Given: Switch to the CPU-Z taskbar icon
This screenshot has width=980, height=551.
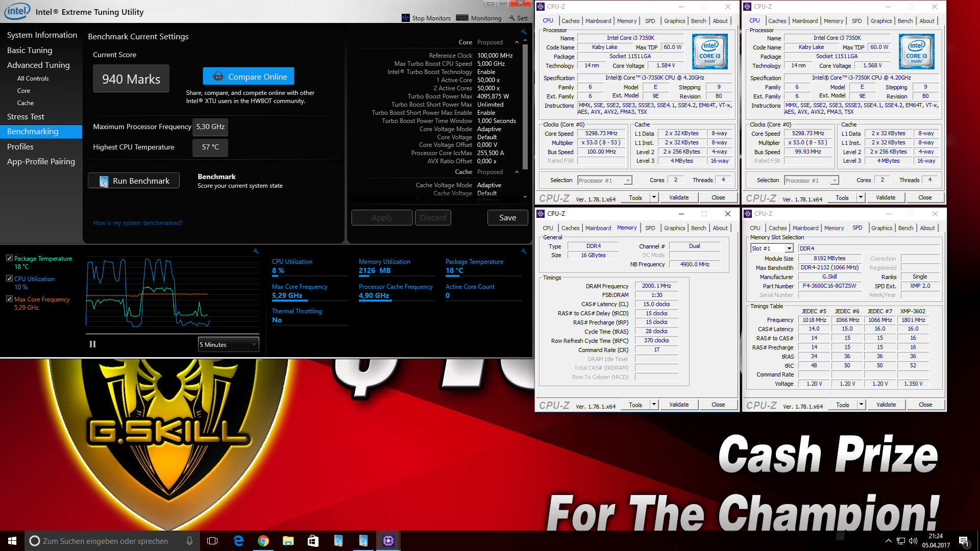Looking at the screenshot, I should coord(388,541).
